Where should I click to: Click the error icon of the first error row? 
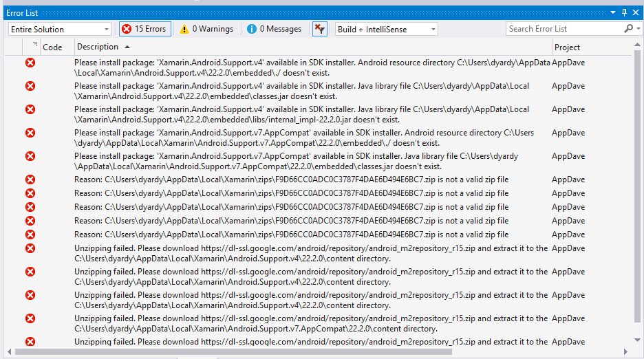pos(30,63)
